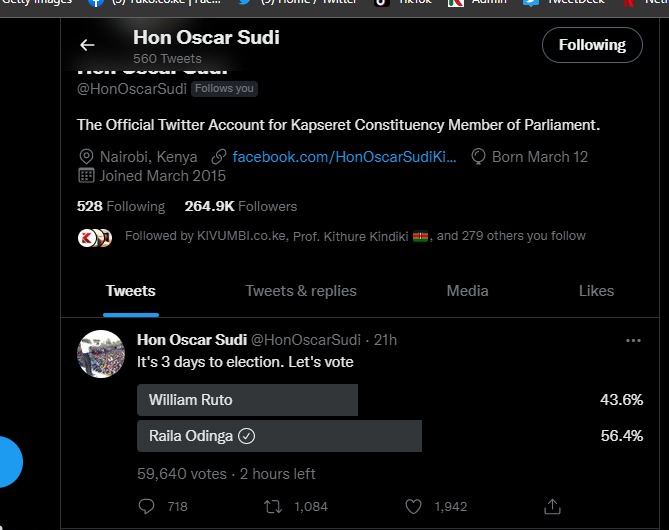The image size is (669, 530).
Task: Like the tweet with the heart icon
Action: coord(413,507)
